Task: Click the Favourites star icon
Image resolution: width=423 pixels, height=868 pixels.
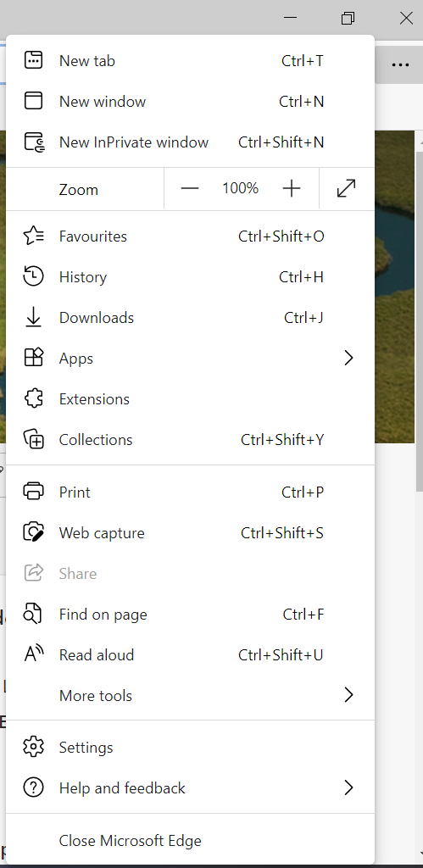Action: (33, 236)
